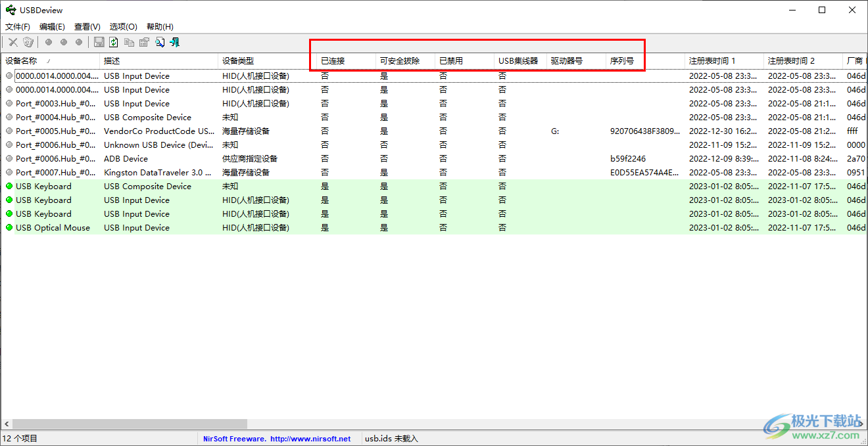Refresh the device list using the refresh icon
This screenshot has height=446, width=868.
point(112,42)
